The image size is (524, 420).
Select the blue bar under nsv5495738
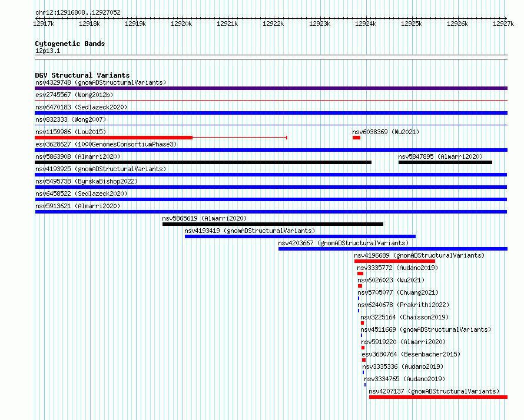pyautogui.click(x=271, y=187)
